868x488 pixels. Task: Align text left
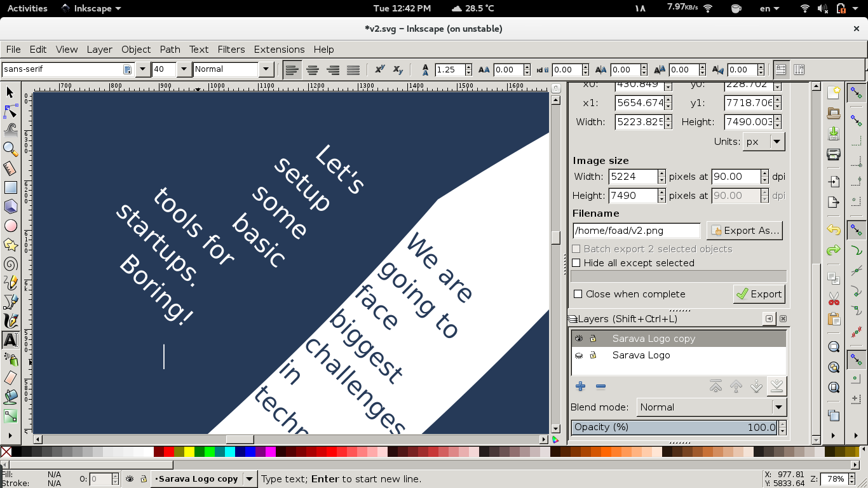[292, 70]
